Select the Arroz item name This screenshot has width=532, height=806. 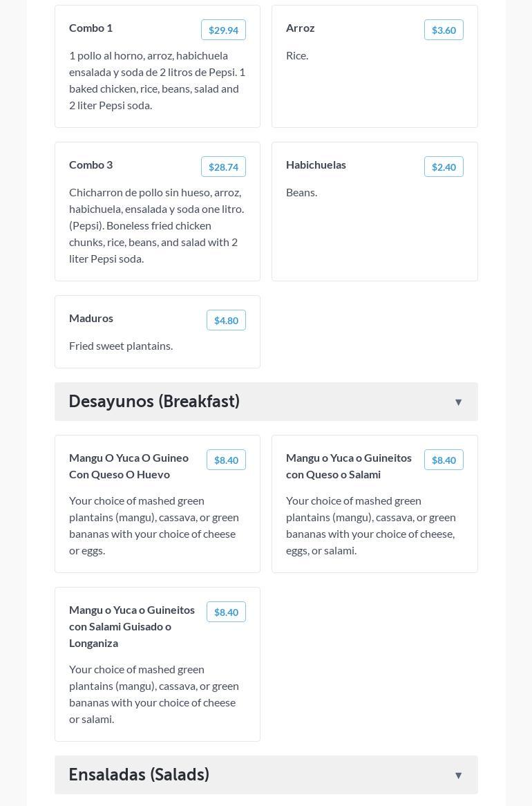click(300, 28)
